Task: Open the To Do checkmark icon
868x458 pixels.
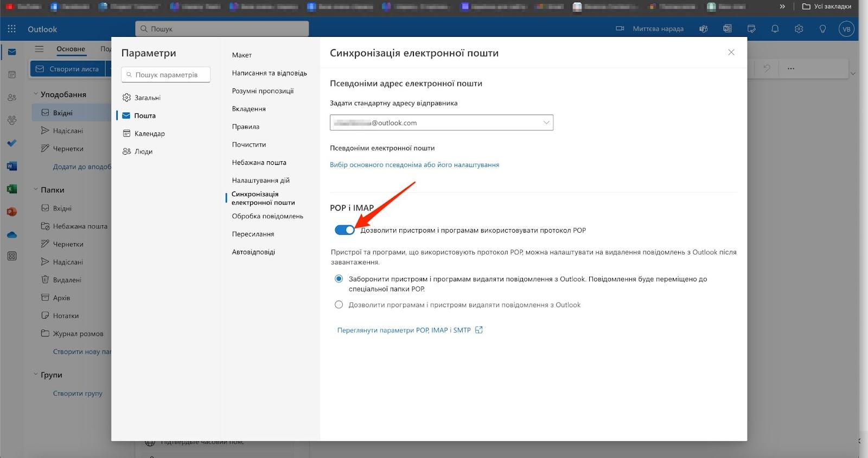Action: [x=12, y=143]
